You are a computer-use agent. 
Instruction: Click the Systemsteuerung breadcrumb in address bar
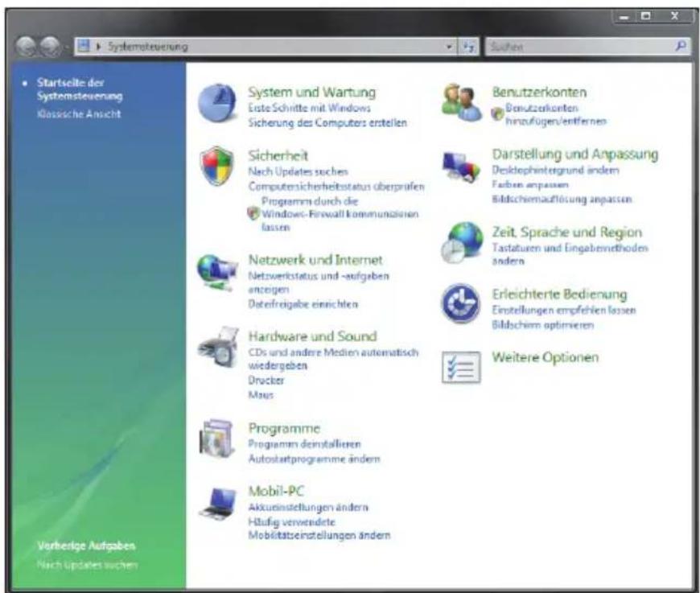click(x=148, y=47)
